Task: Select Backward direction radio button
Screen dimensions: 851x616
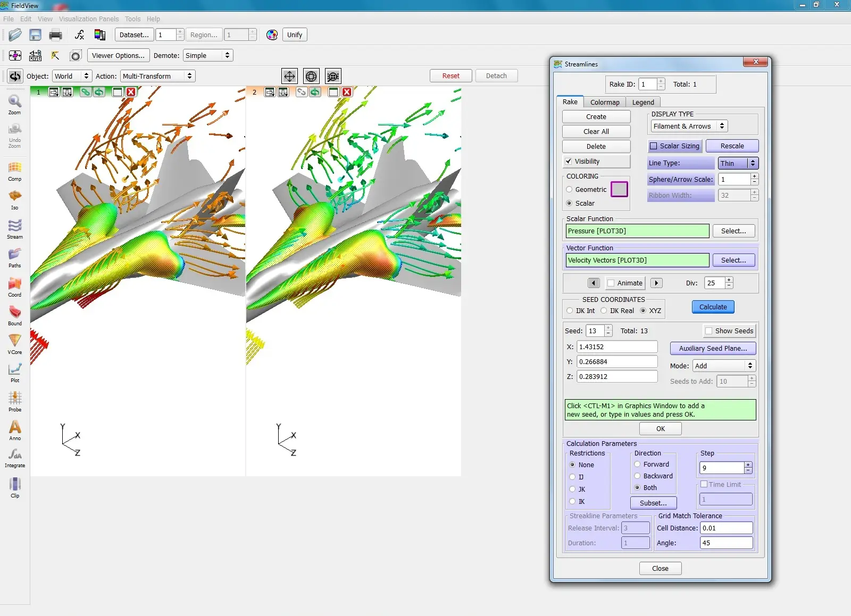Action: point(637,476)
